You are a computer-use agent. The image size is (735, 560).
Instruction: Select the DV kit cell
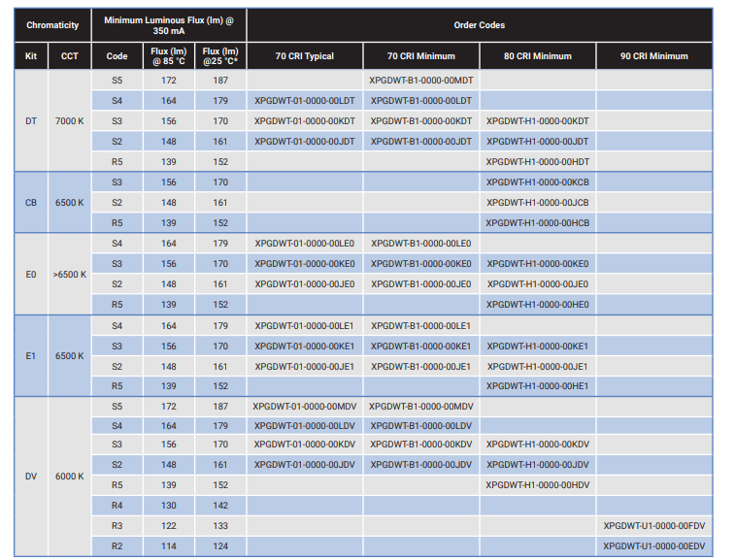pos(31,477)
